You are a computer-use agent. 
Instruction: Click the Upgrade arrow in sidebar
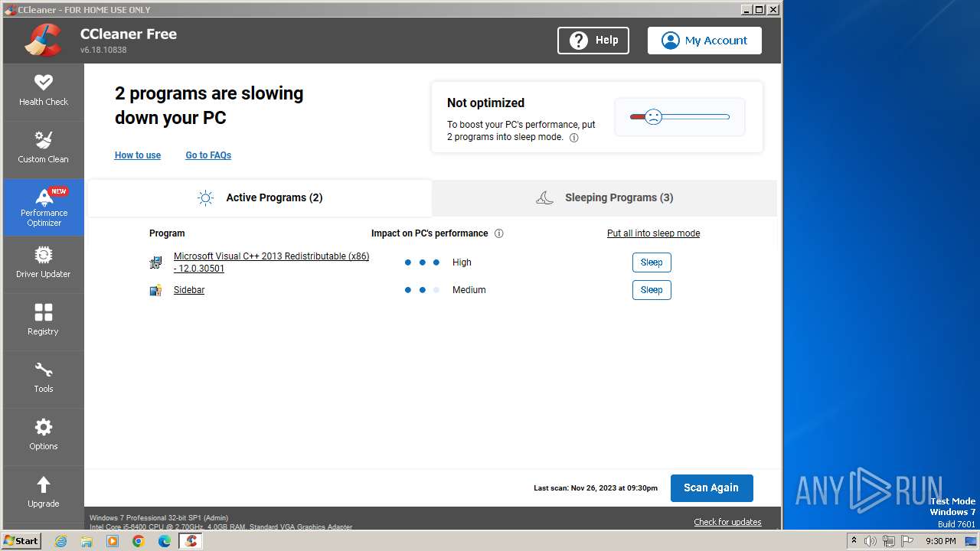click(44, 494)
